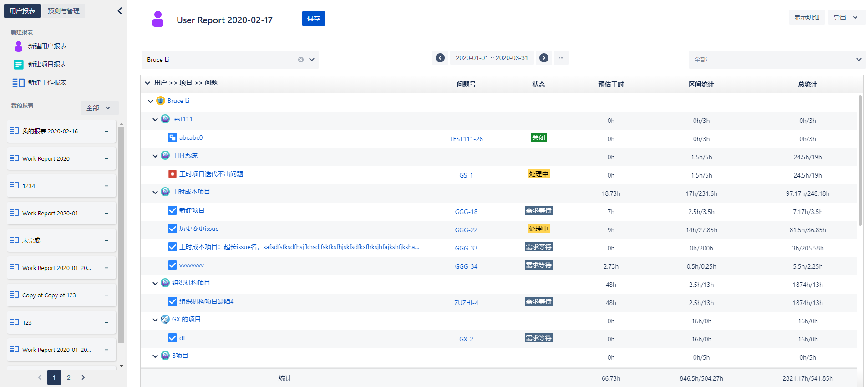This screenshot has width=868, height=387.
Task: Open issue link TEST111-26
Action: point(466,139)
